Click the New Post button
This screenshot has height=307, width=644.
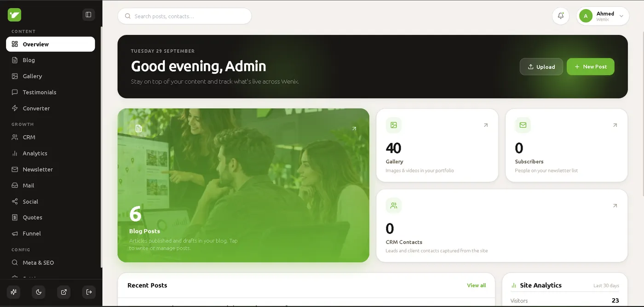(591, 67)
